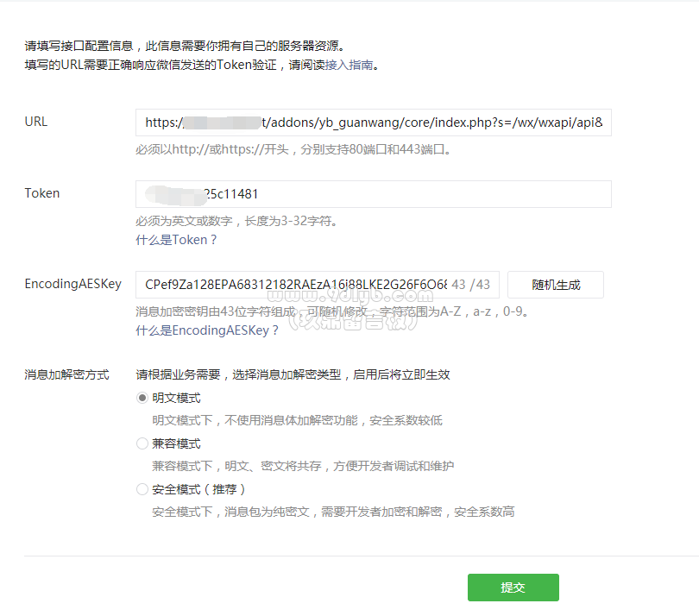The image size is (699, 616).
Task: Choose 安全模式（推荐） radio option
Action: [x=142, y=489]
